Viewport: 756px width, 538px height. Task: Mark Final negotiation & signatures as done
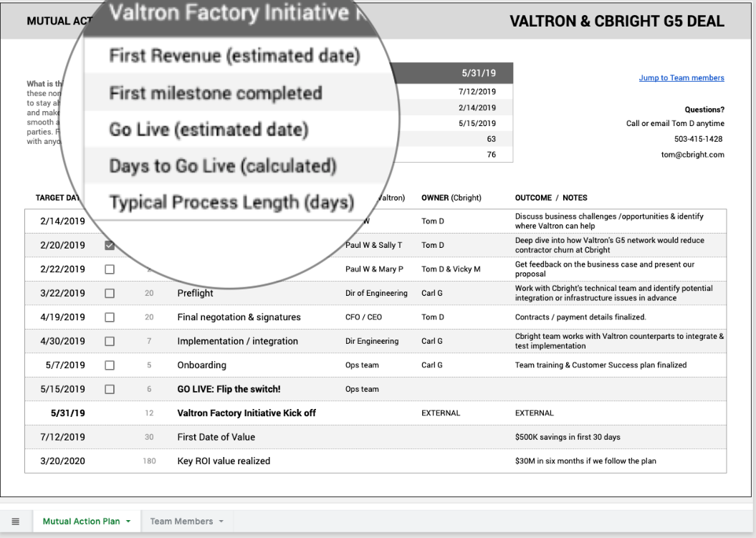click(110, 317)
